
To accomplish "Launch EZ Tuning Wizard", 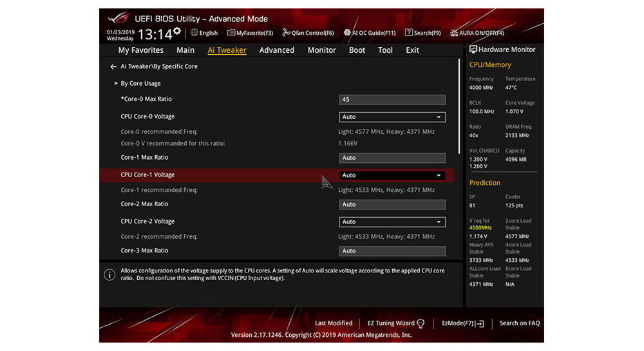I will [391, 323].
